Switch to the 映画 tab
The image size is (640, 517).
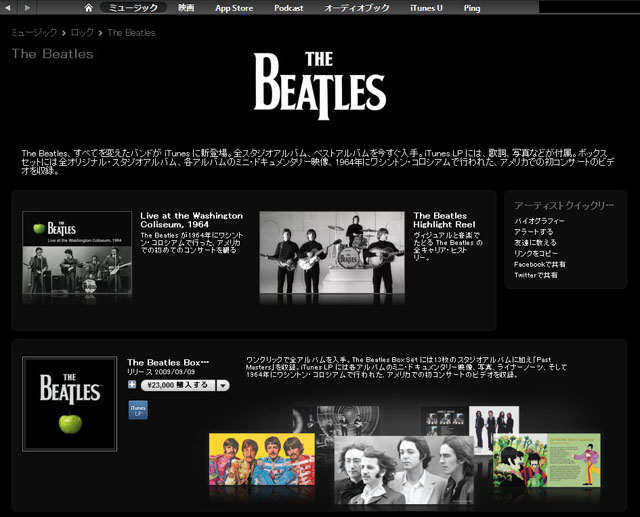click(186, 8)
